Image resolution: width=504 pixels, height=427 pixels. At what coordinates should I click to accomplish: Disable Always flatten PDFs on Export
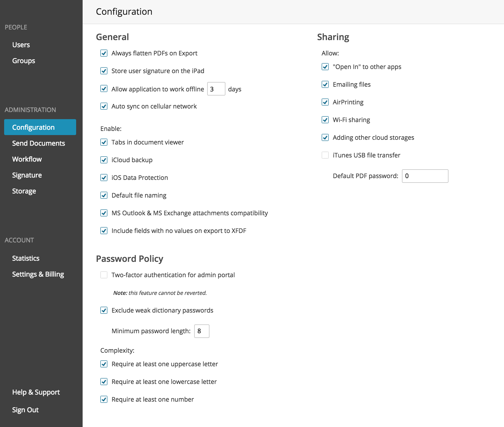[104, 53]
